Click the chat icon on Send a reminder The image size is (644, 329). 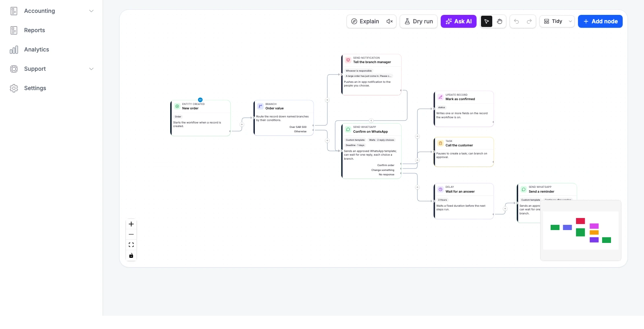[524, 189]
